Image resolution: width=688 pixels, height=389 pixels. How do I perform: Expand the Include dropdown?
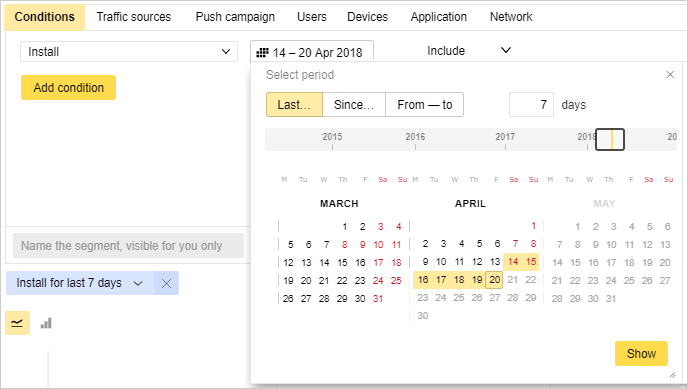point(469,50)
